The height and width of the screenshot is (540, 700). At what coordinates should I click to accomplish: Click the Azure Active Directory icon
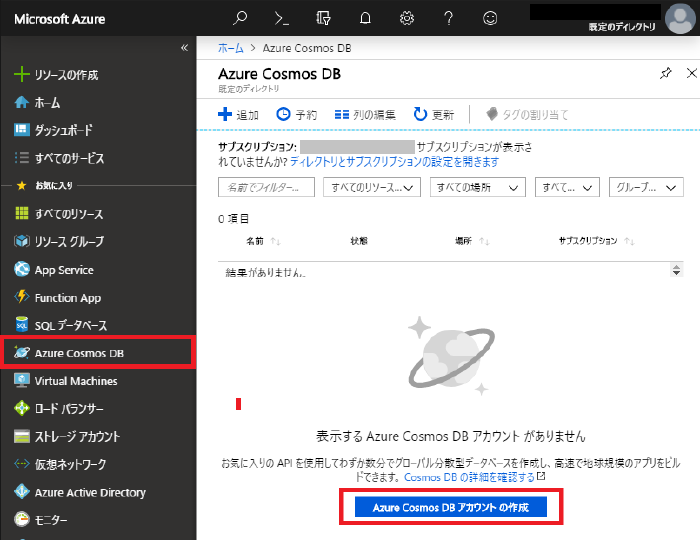click(21, 492)
